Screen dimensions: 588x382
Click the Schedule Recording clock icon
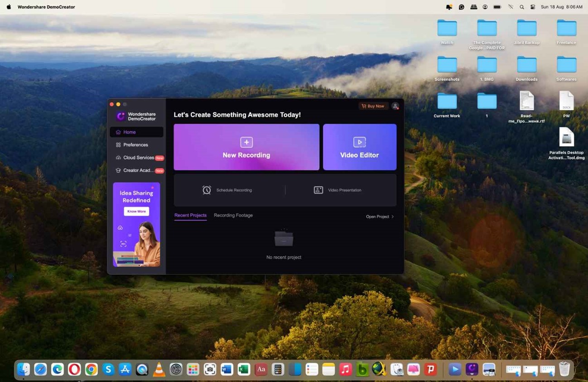click(207, 190)
